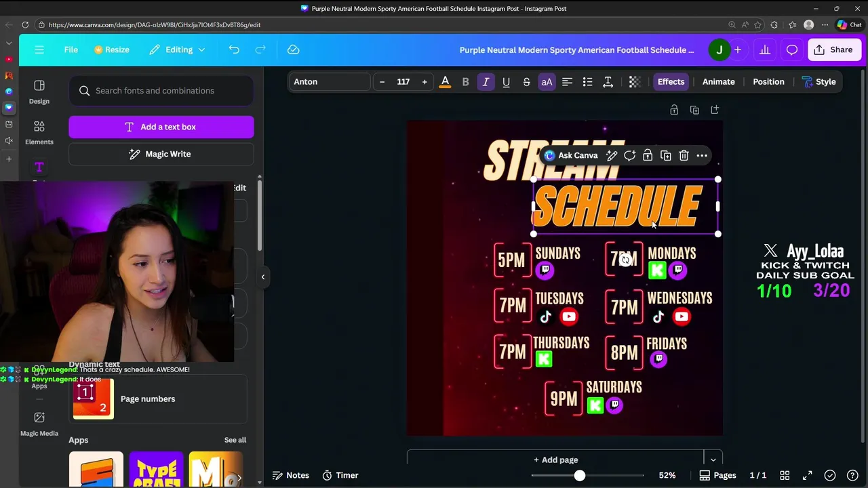868x488 pixels.
Task: Delete selected element with trash icon
Action: tap(684, 155)
